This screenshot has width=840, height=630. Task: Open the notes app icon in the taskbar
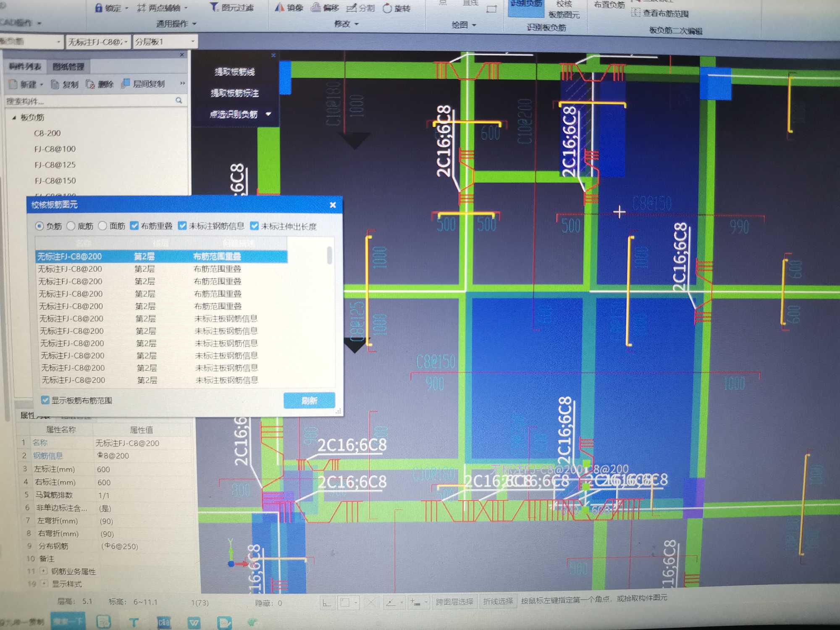click(225, 622)
